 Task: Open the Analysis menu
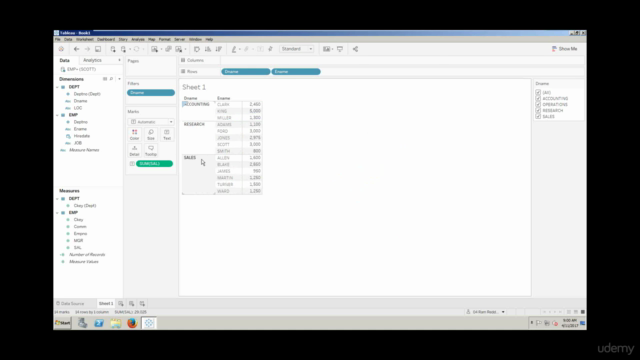138,40
